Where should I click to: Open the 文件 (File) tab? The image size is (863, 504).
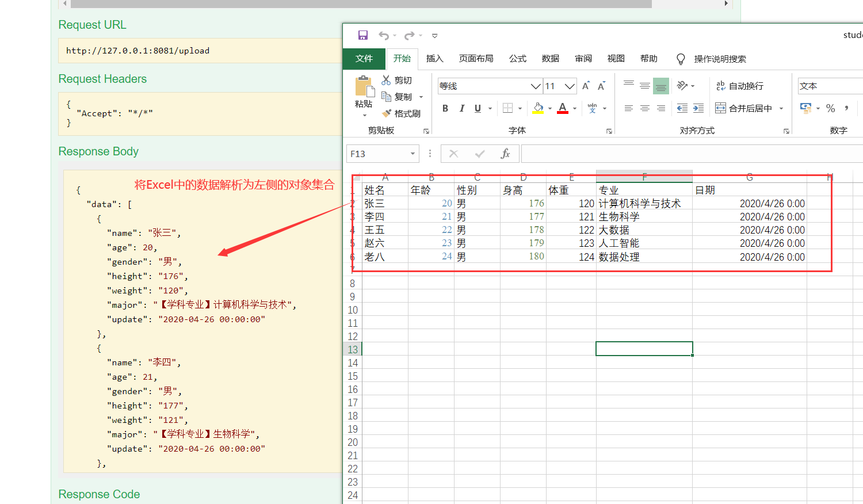(x=364, y=59)
